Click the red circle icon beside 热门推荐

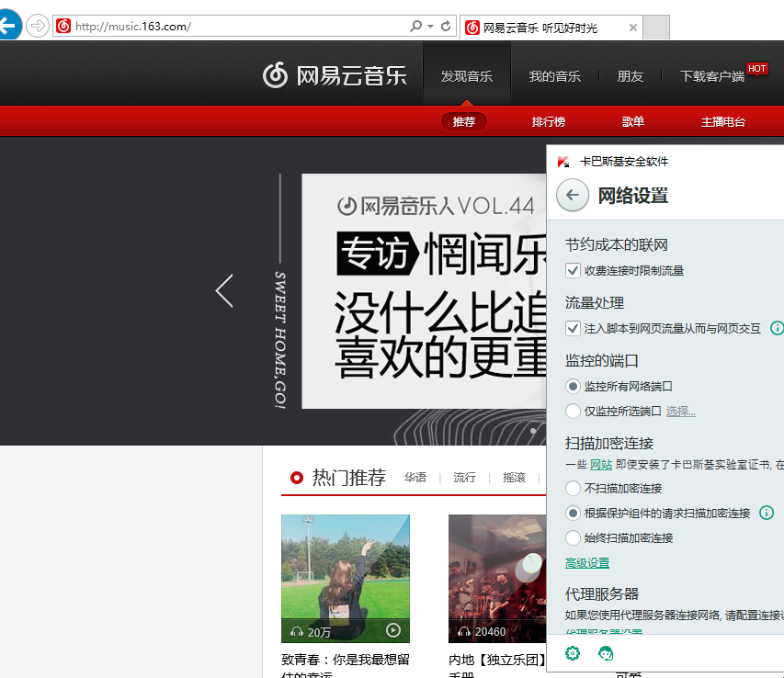[297, 478]
